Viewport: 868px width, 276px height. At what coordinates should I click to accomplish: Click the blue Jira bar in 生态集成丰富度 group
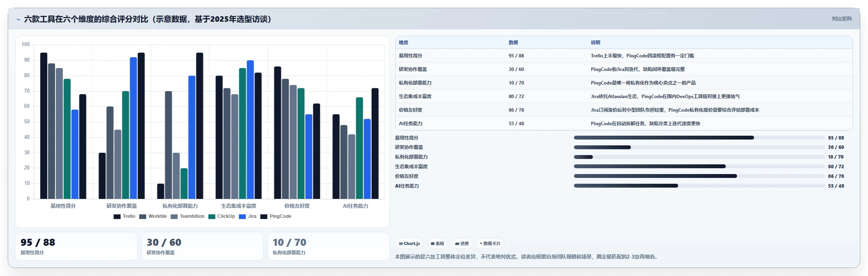point(250,129)
